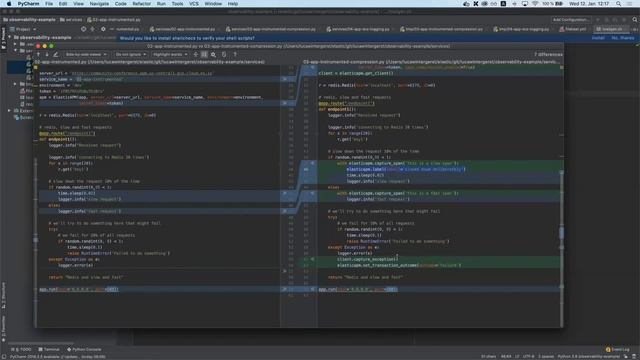
Task: Click observability-example breadcrumb in navigation bar
Action: 29,20
